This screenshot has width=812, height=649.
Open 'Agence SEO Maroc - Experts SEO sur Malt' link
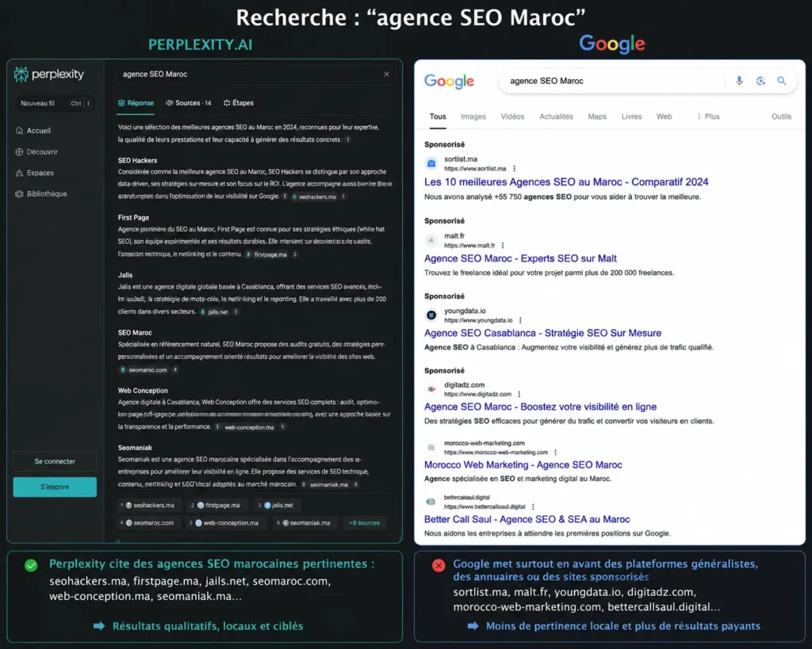520,258
